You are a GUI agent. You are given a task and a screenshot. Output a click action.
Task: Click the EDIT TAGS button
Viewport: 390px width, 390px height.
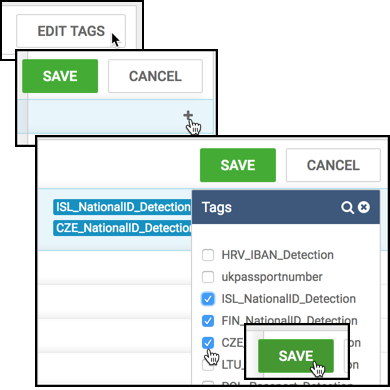[x=71, y=31]
